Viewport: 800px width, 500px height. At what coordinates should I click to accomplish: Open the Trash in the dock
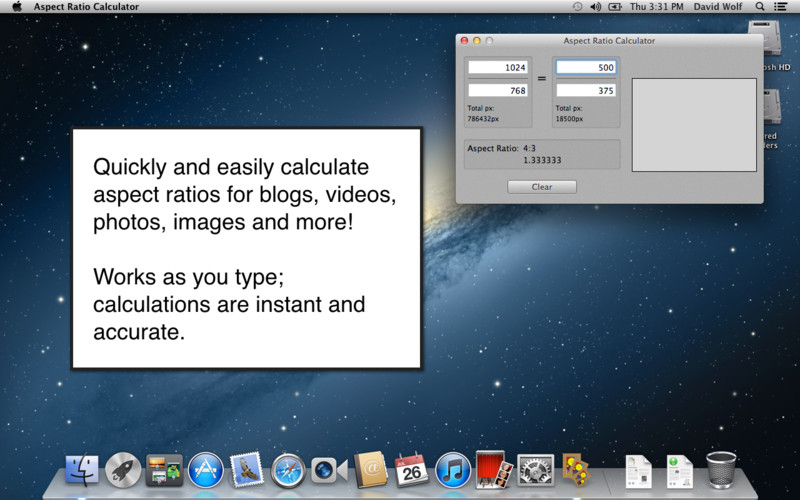coord(721,470)
